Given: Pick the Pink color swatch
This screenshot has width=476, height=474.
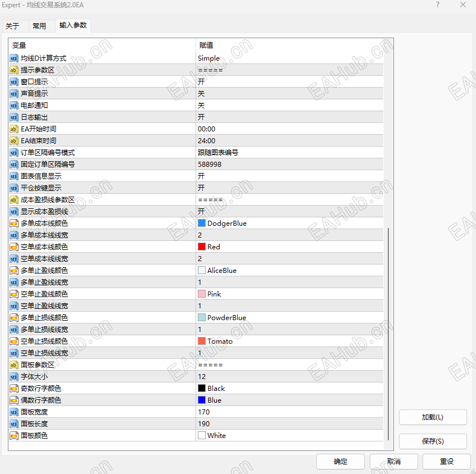Looking at the screenshot, I should pyautogui.click(x=202, y=294).
